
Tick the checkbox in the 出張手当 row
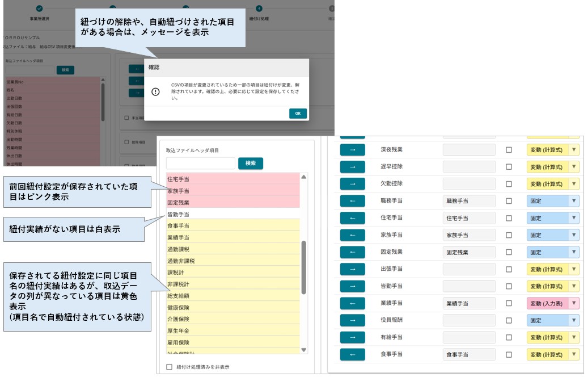(x=509, y=269)
